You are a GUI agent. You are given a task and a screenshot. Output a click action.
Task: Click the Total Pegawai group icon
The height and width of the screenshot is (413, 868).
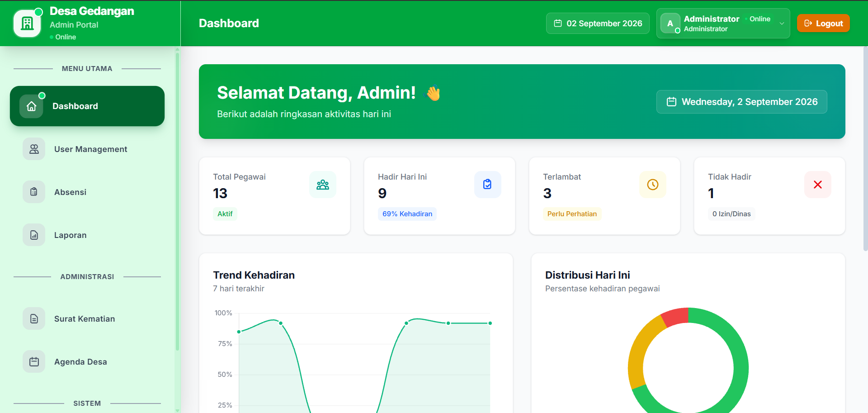[x=323, y=185]
